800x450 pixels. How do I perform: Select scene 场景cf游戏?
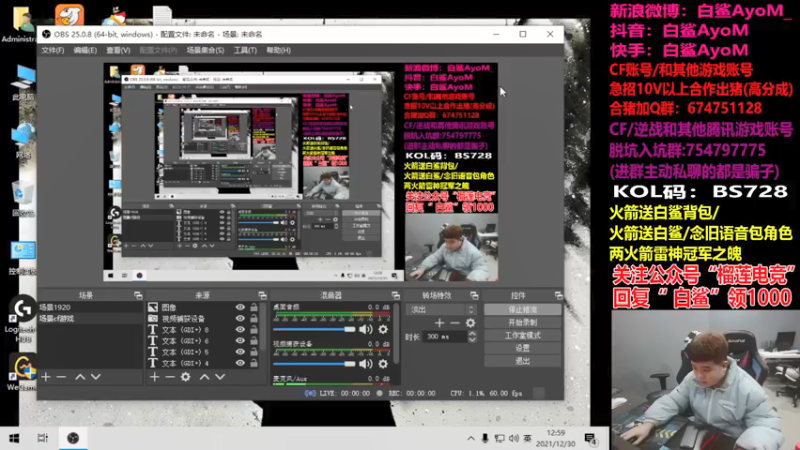point(91,318)
